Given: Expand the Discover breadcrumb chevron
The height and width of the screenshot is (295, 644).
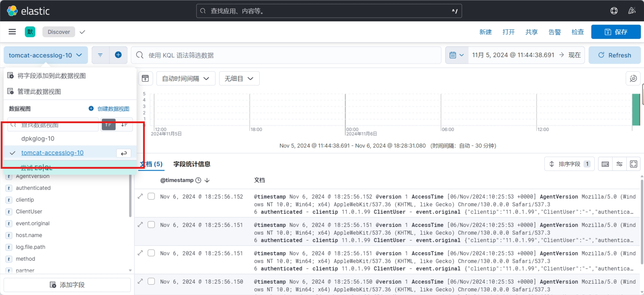Looking at the screenshot, I should click(82, 32).
